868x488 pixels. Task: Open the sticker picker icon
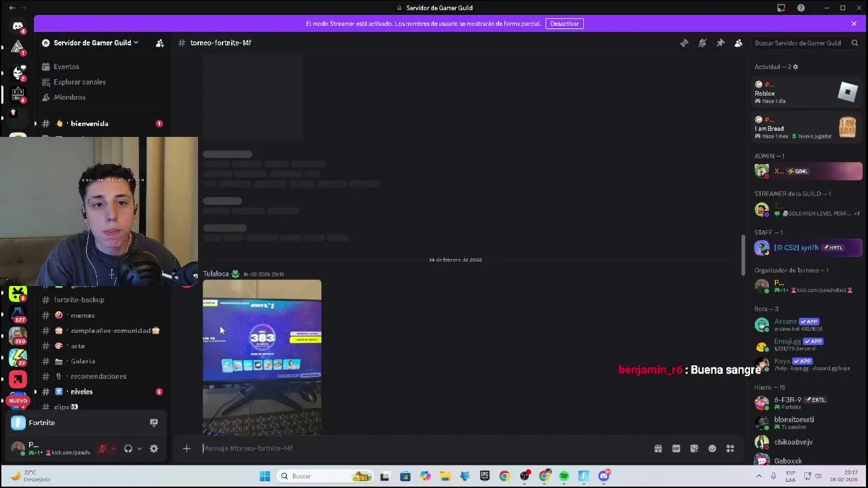pos(694,448)
